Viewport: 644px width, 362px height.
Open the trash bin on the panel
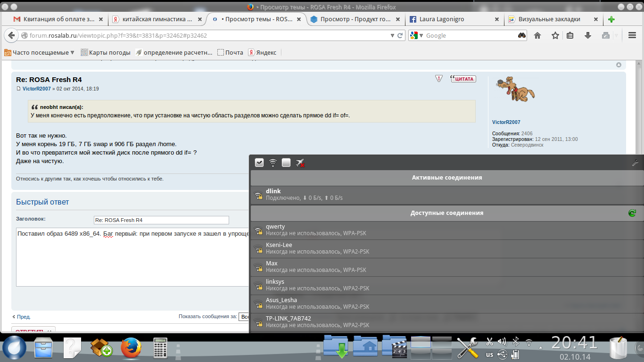pos(619,348)
